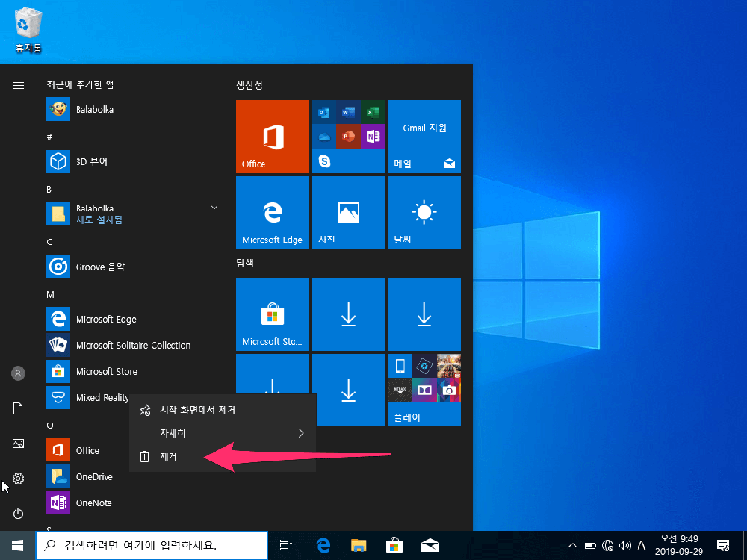Open the 플레이 group tile
This screenshot has height=560, width=747.
tap(424, 390)
